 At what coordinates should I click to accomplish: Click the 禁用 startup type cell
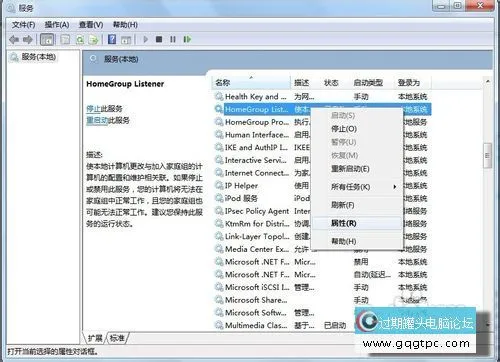[x=361, y=262]
